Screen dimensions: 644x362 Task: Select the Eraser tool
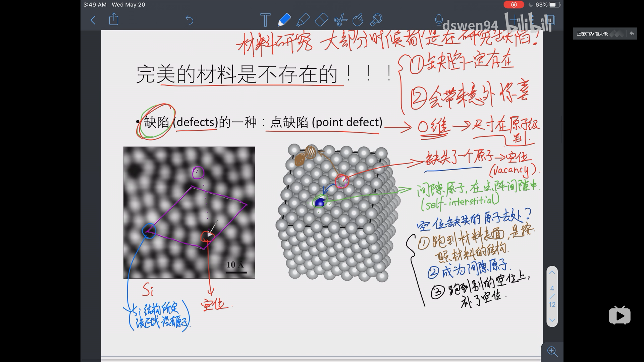click(x=321, y=20)
